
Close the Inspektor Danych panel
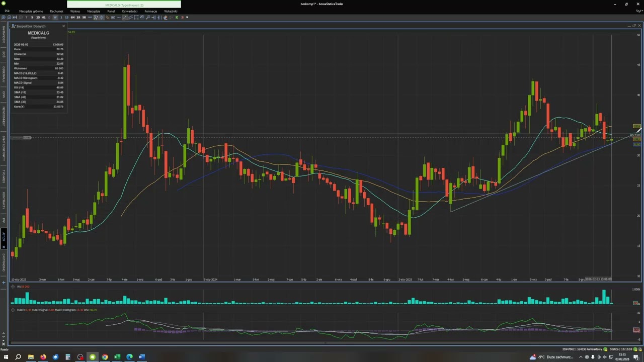click(63, 26)
